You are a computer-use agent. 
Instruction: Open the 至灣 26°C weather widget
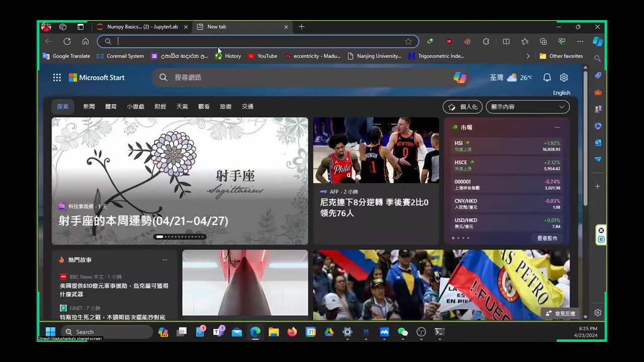pyautogui.click(x=511, y=77)
